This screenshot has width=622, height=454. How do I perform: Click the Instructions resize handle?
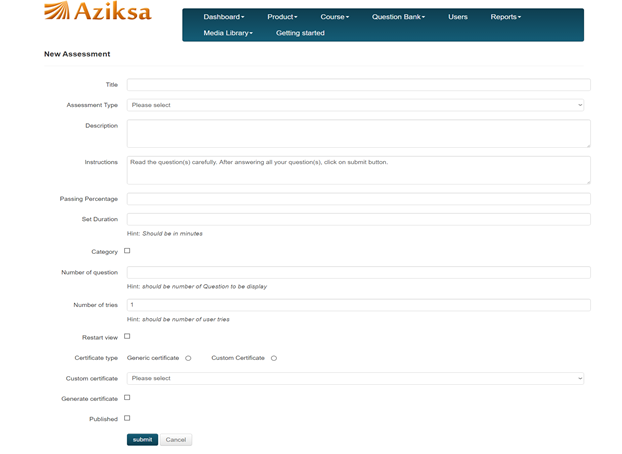tap(588, 182)
